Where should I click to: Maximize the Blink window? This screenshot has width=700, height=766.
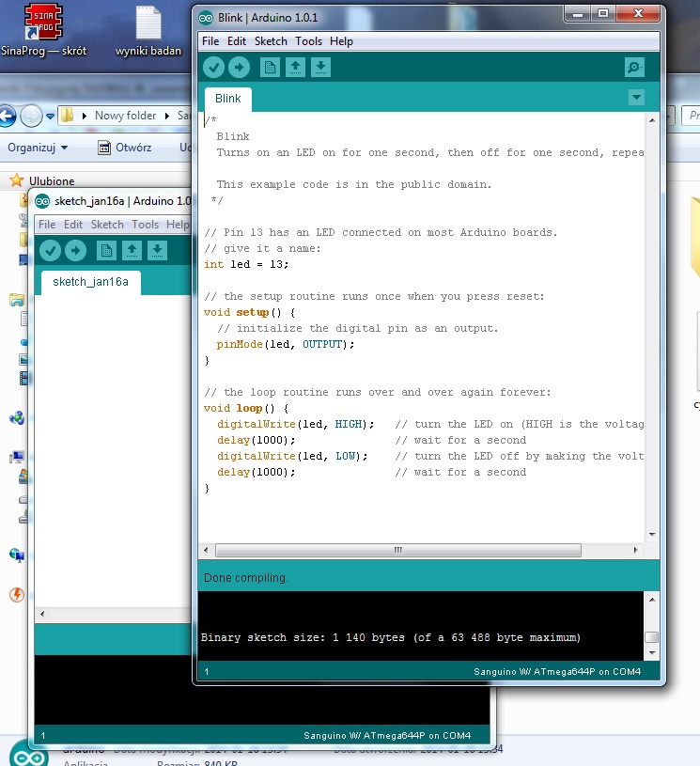[603, 14]
